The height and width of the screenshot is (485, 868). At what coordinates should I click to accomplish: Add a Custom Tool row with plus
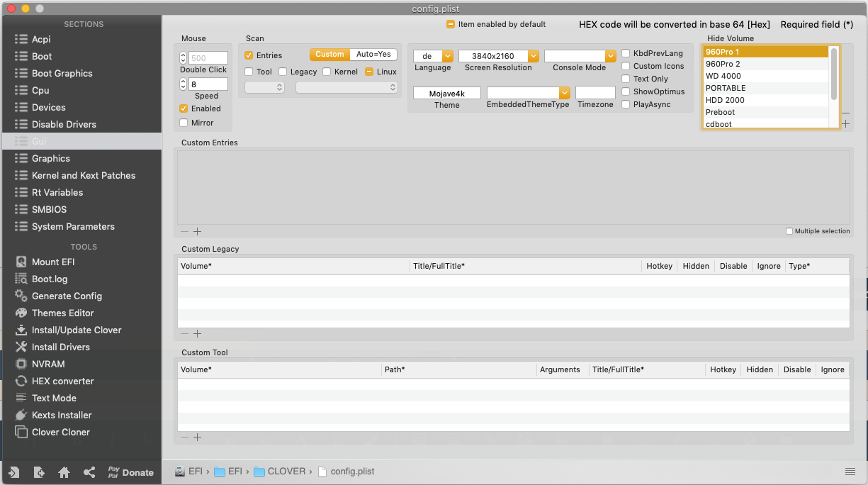[x=198, y=437]
